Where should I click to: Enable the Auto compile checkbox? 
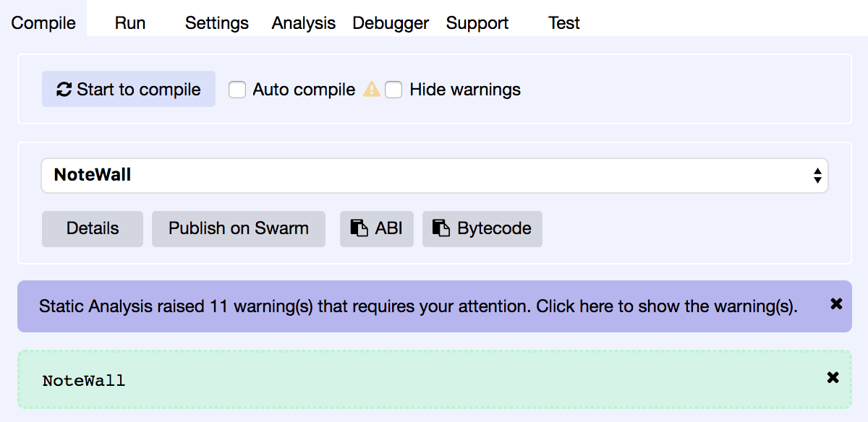point(237,90)
